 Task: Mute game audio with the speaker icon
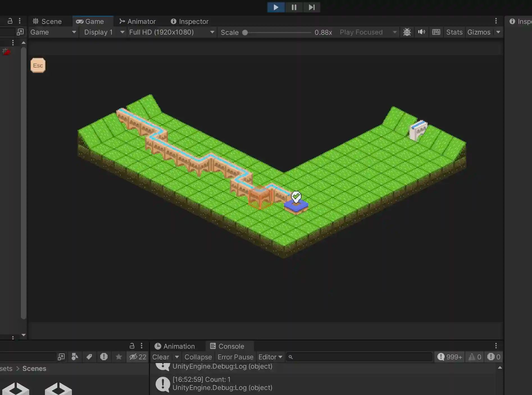421,32
